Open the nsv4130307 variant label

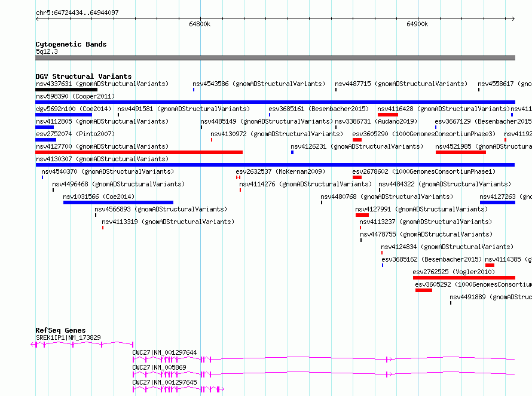(x=102, y=159)
